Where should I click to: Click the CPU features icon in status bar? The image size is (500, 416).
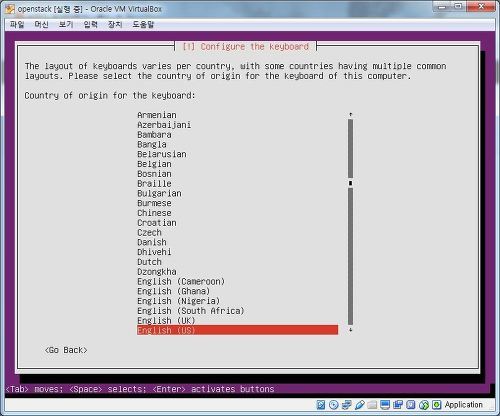411,405
